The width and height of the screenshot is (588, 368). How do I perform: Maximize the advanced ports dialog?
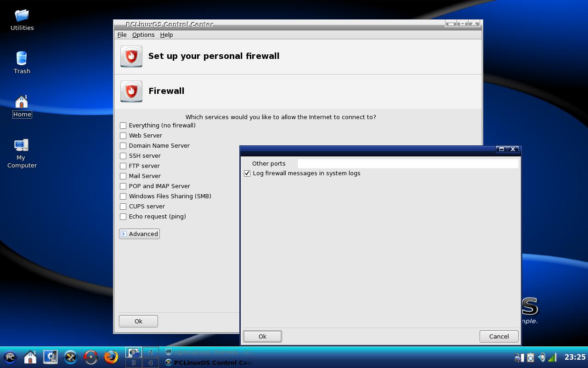(x=502, y=149)
